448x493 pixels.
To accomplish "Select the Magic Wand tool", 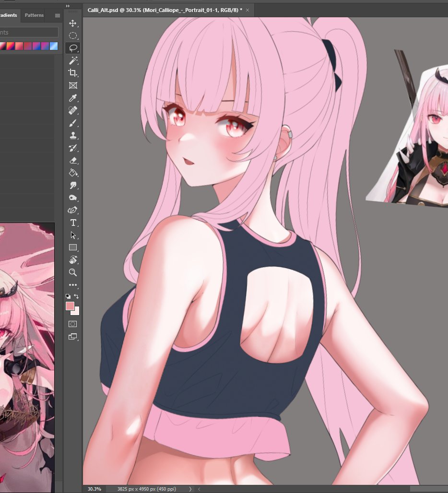I will click(72, 60).
